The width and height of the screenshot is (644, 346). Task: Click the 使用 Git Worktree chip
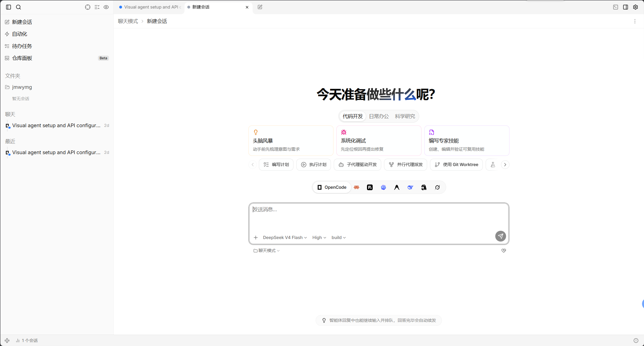pyautogui.click(x=456, y=165)
